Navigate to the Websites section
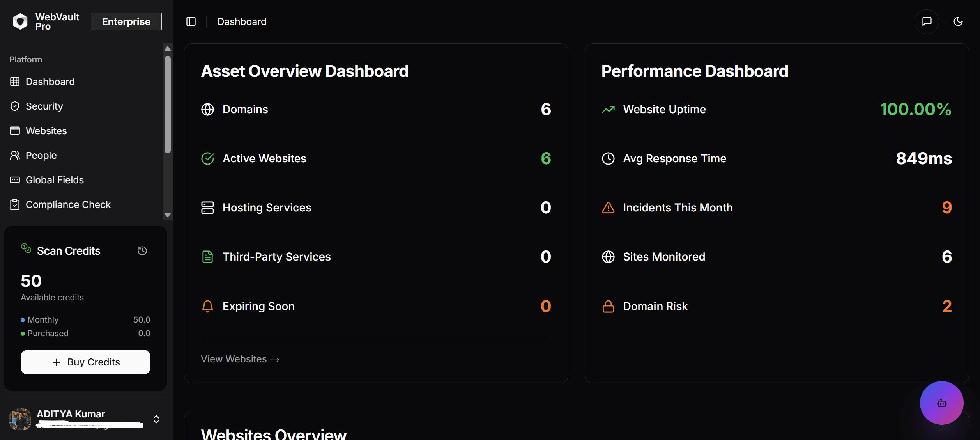Image resolution: width=980 pixels, height=440 pixels. (46, 131)
